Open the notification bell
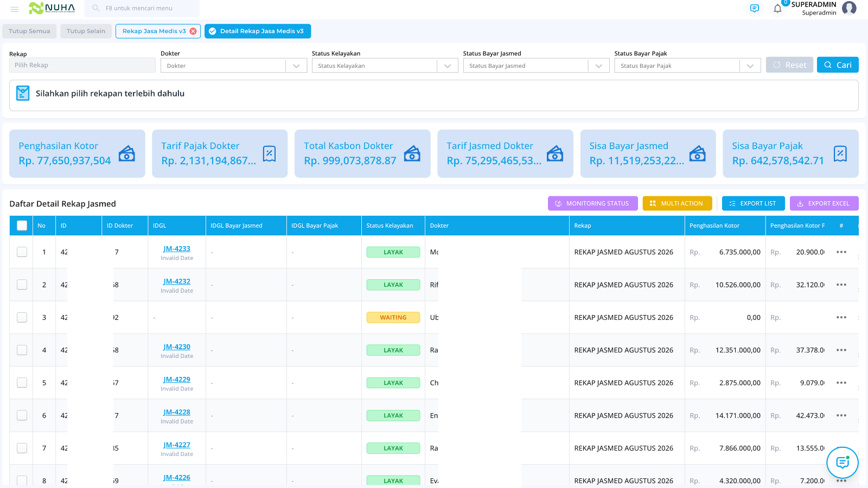868x488 pixels. pos(777,9)
